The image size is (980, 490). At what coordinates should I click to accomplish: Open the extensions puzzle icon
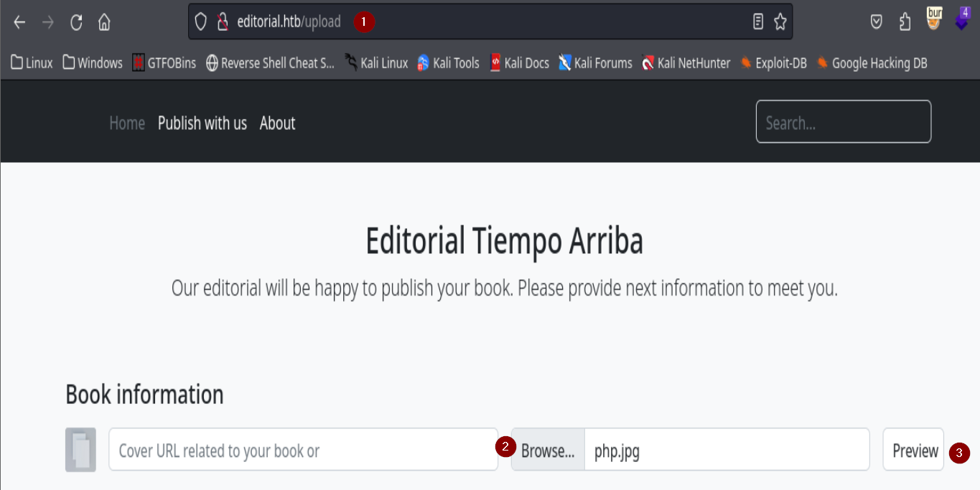(x=905, y=22)
